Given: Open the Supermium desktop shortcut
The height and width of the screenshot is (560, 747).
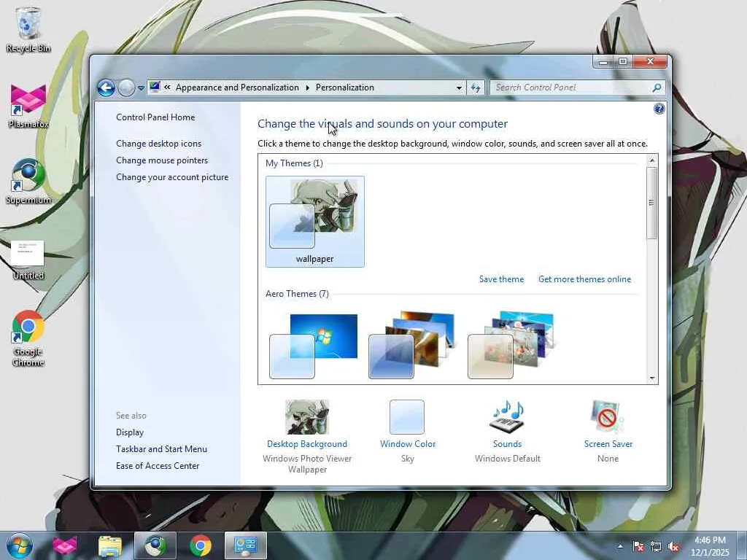Looking at the screenshot, I should pos(28,182).
